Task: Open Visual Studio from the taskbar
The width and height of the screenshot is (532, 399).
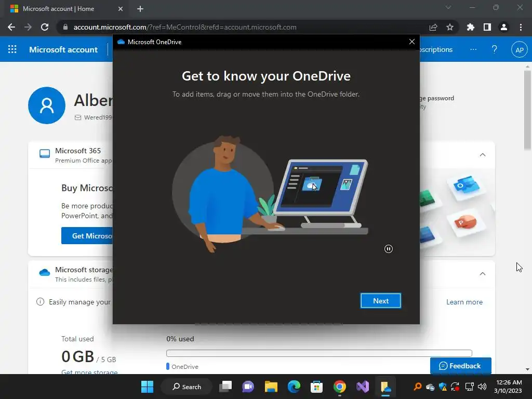Action: (x=362, y=387)
